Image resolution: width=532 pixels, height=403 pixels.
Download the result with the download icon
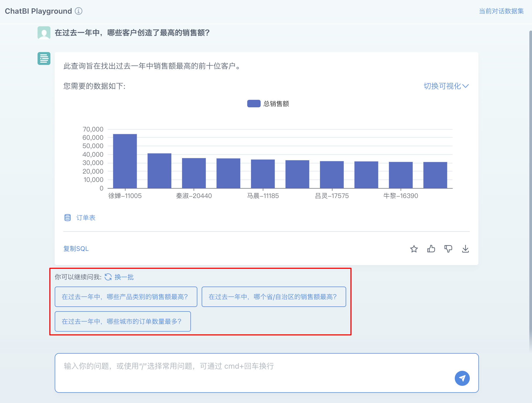pyautogui.click(x=465, y=249)
